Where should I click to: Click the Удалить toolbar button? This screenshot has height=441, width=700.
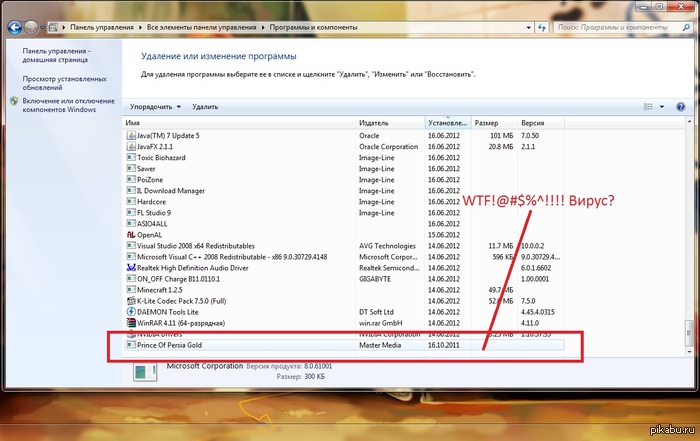205,106
